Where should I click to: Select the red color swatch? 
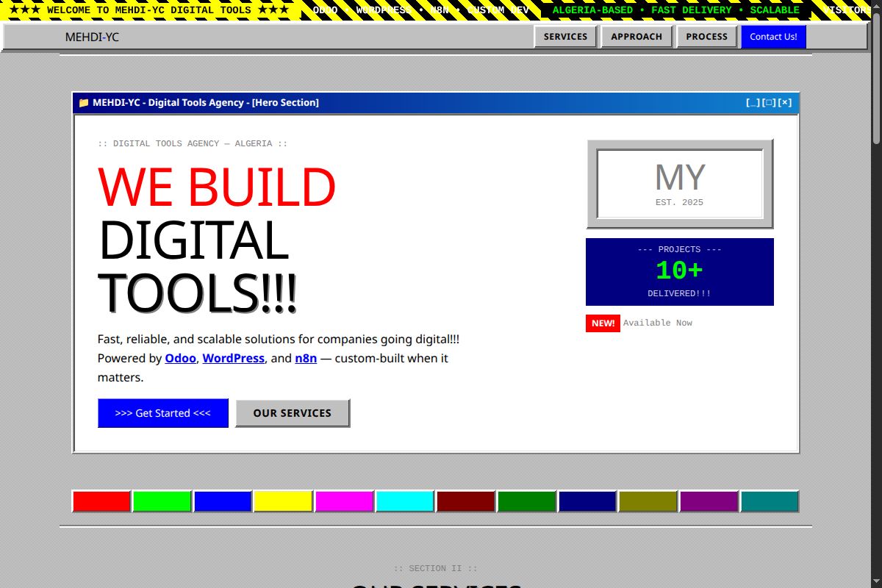click(x=101, y=501)
